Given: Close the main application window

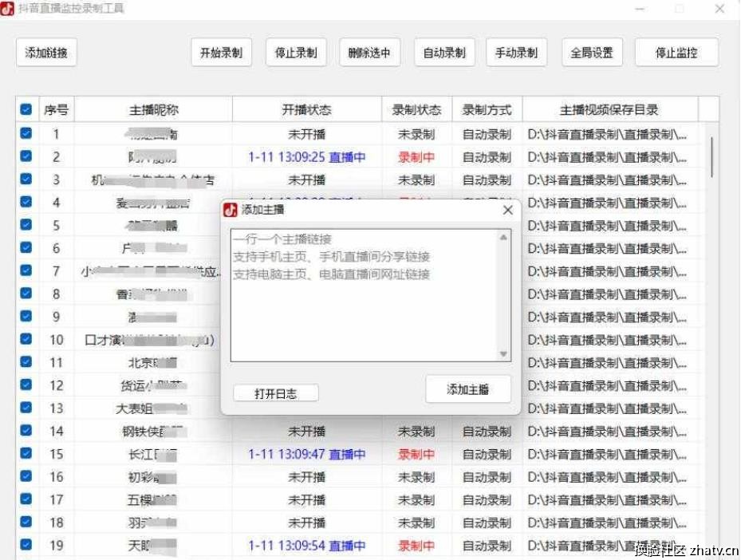Looking at the screenshot, I should click(x=719, y=9).
